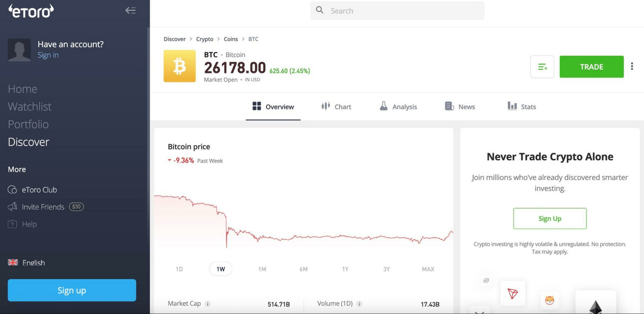Click the TRON coin icon
The image size is (644, 314).
(513, 294)
